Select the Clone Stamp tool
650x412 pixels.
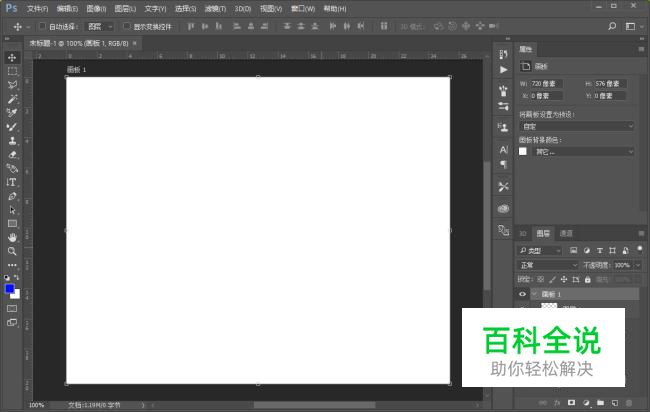pos(12,141)
